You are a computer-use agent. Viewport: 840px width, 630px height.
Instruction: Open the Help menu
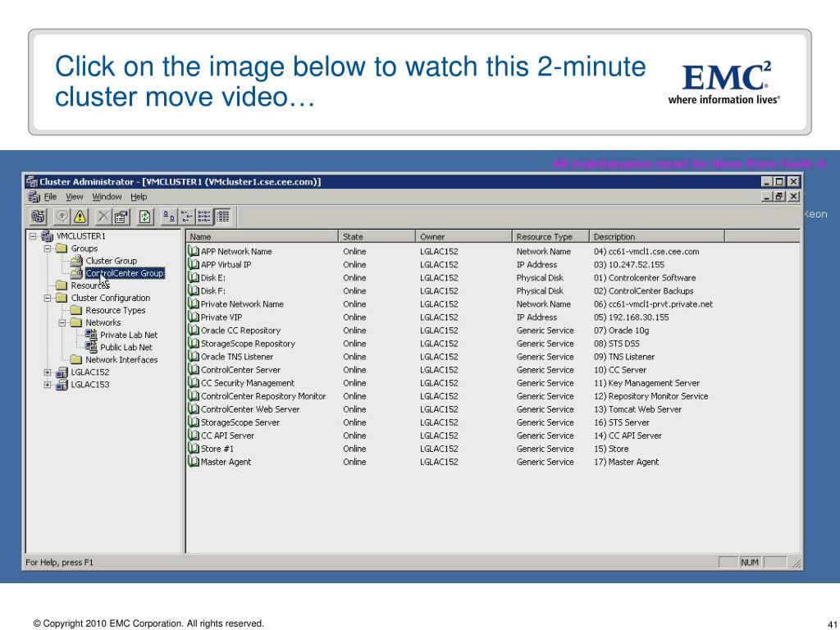[x=139, y=197]
